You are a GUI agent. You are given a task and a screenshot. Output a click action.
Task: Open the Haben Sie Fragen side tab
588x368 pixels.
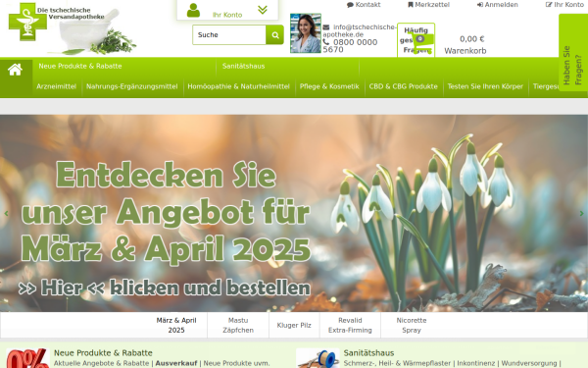[573, 53]
